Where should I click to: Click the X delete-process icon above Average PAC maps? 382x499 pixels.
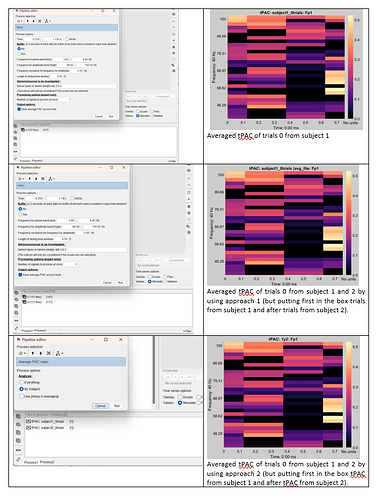point(49,353)
